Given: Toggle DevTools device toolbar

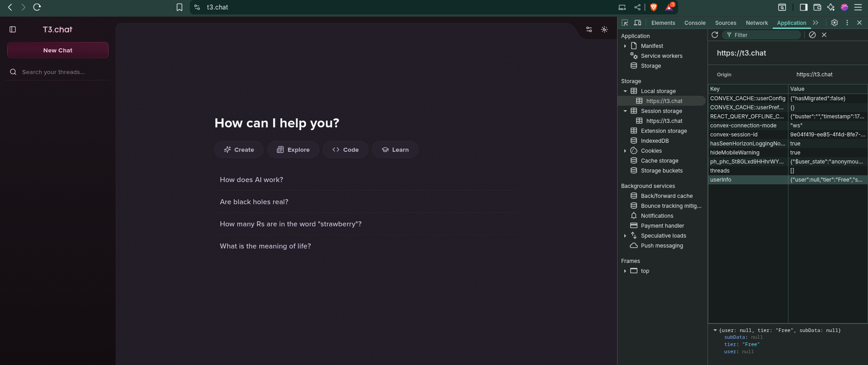Looking at the screenshot, I should click(637, 23).
